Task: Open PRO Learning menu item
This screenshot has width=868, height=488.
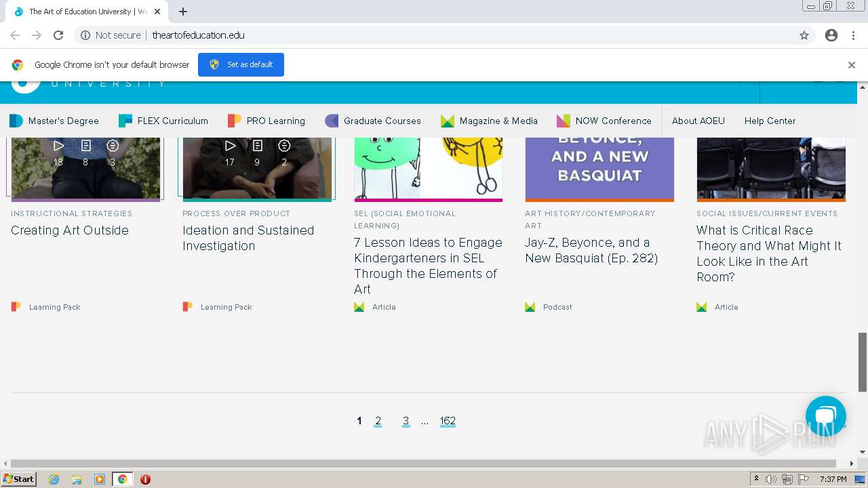Action: (x=267, y=121)
